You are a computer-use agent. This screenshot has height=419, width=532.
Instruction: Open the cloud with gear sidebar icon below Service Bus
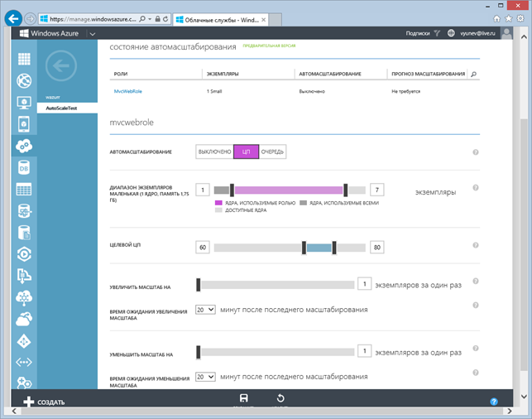point(24,298)
